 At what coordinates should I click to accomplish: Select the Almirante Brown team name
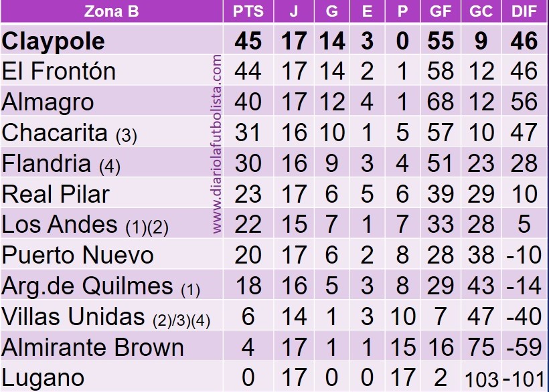[93, 348]
